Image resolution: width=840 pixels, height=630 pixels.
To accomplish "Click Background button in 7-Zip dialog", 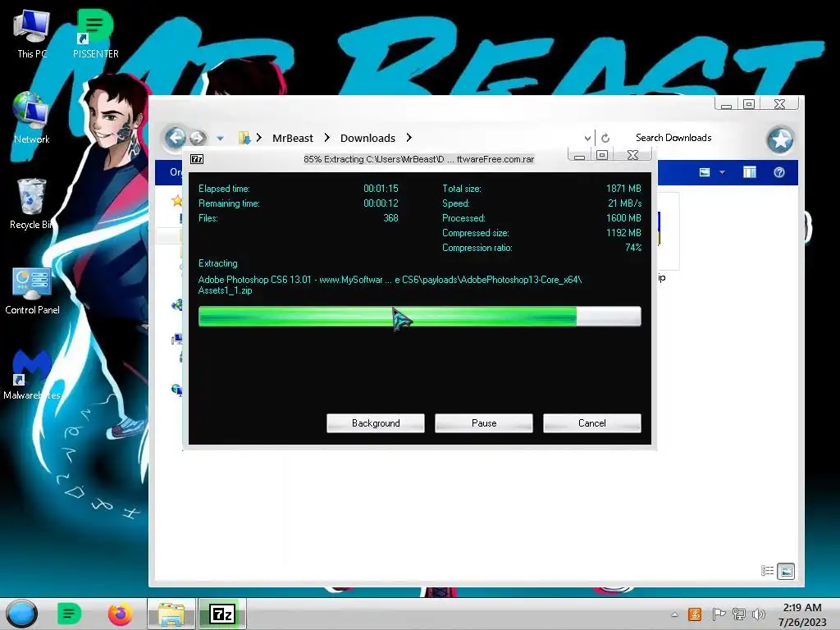I will (x=376, y=423).
